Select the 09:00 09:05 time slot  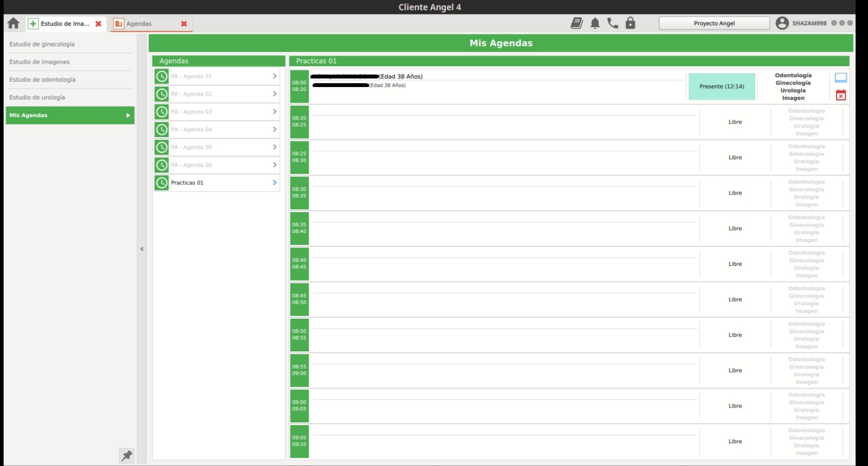click(x=299, y=406)
